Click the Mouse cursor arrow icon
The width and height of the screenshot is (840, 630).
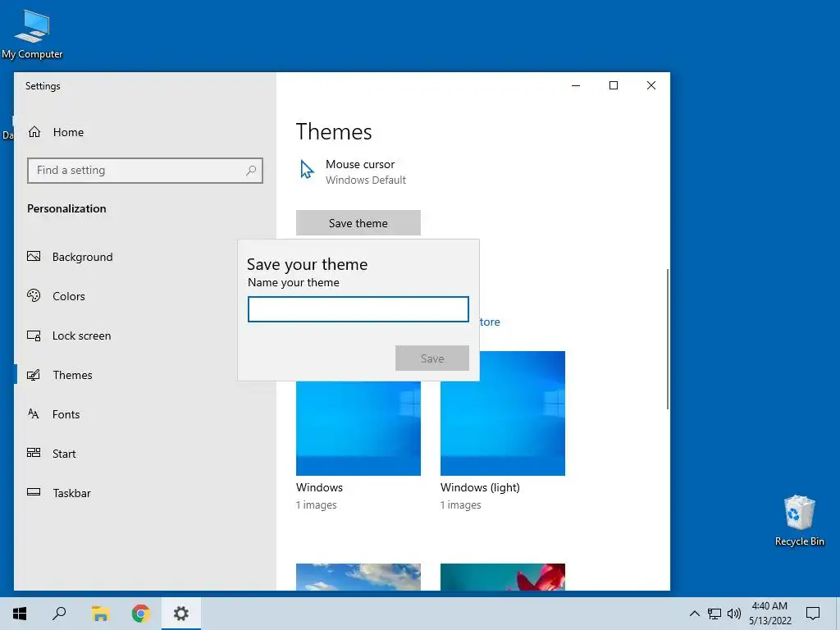point(307,169)
